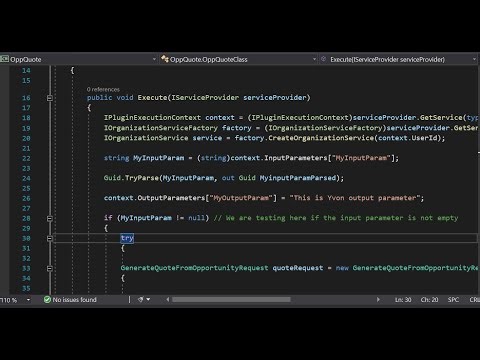The width and height of the screenshot is (480, 360).
Task: Click the horizontal scrollbar right arrow
Action: tap(378, 300)
